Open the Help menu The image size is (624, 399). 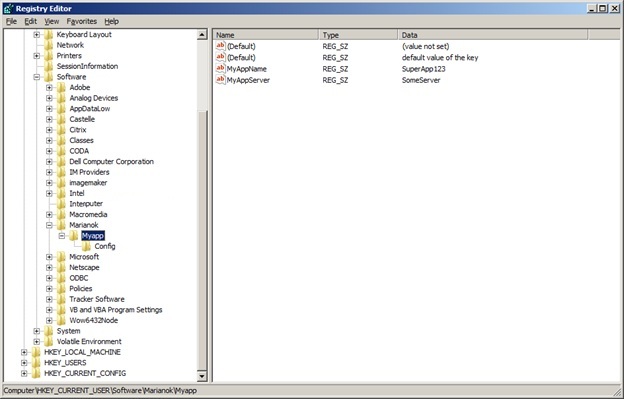[111, 21]
